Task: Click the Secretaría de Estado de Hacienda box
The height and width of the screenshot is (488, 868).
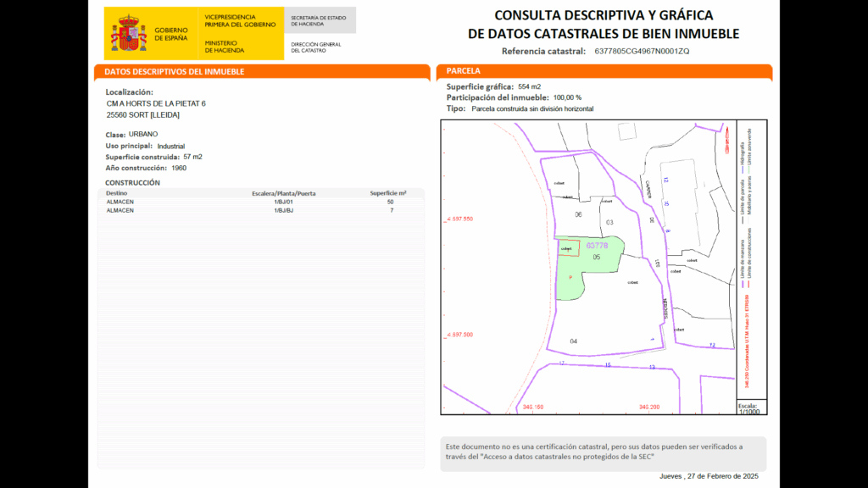Action: 320,20
